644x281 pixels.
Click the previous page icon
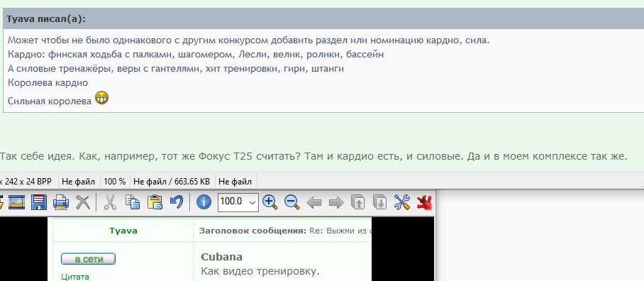(x=358, y=202)
